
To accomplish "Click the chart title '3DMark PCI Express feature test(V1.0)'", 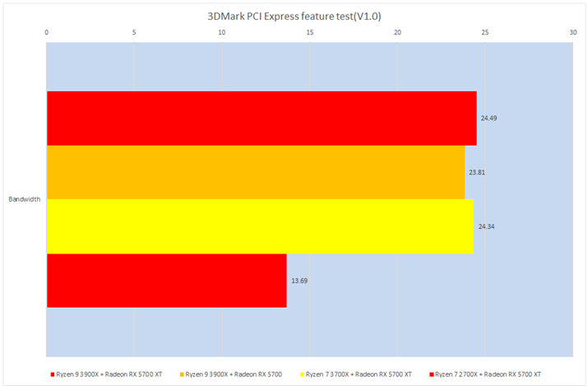I will [x=294, y=16].
